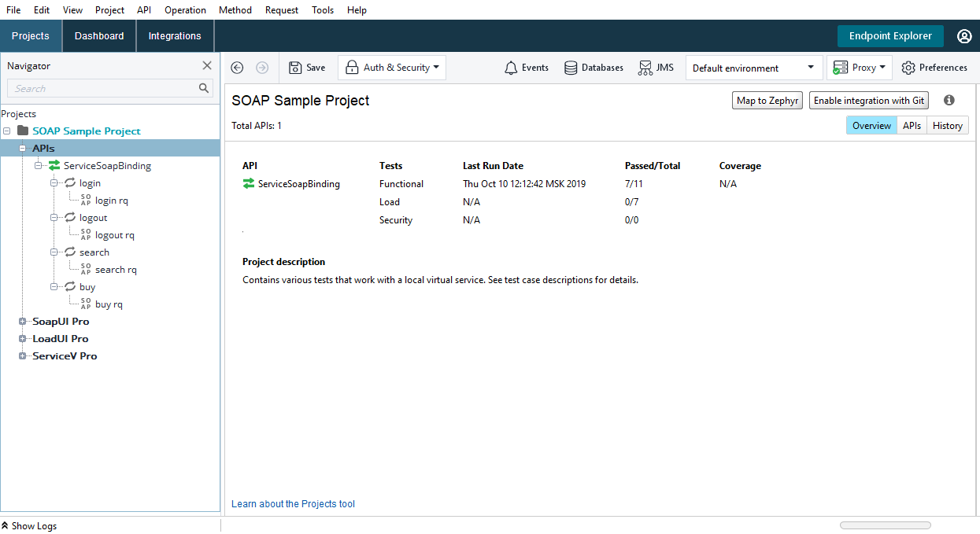Expand the ServiceV Pro tree node
This screenshot has height=534, width=980.
click(x=23, y=356)
